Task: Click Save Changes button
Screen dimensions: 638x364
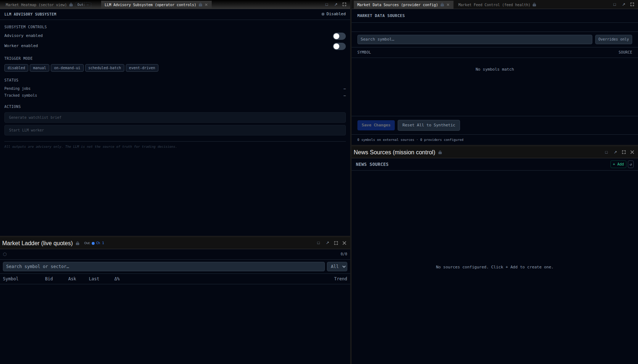Action: (x=376, y=125)
